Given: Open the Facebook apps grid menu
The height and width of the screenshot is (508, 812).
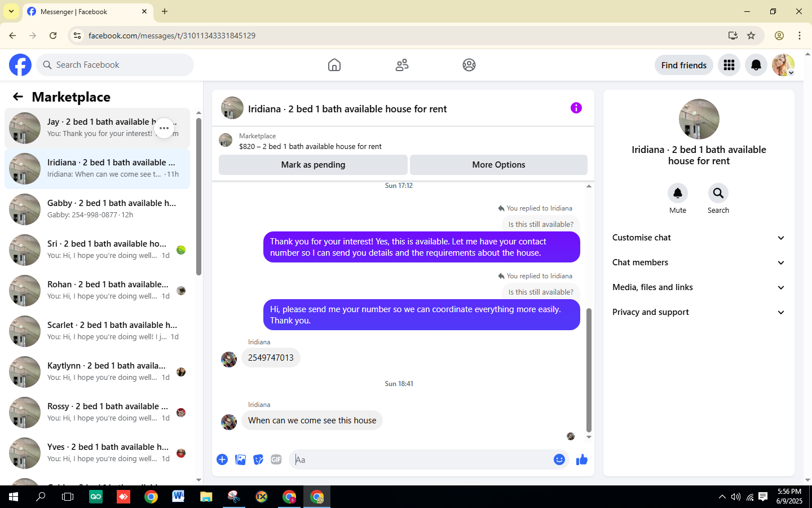Looking at the screenshot, I should [729, 65].
